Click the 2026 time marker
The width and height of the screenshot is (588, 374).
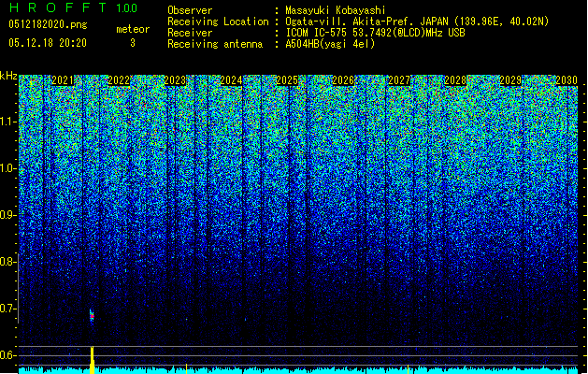coord(343,80)
